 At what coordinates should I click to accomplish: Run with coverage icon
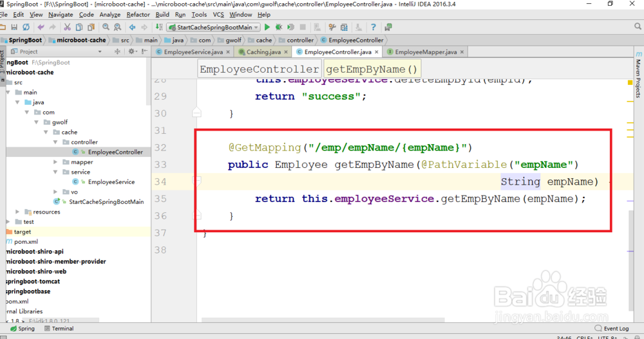[x=291, y=27]
